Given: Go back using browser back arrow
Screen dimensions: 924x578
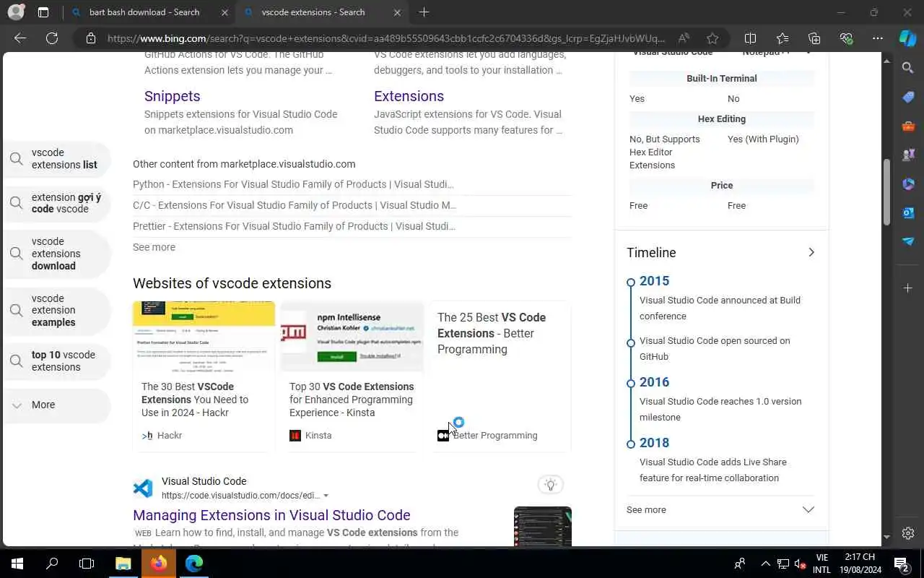Looking at the screenshot, I should (x=20, y=38).
